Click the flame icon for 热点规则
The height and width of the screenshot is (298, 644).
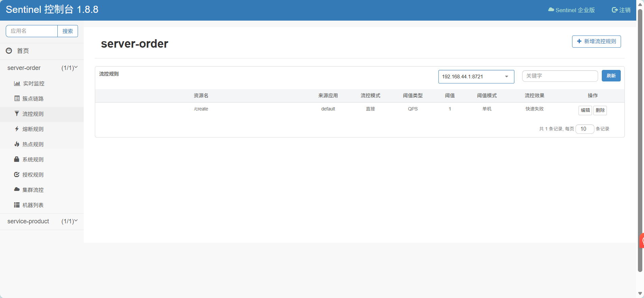17,144
